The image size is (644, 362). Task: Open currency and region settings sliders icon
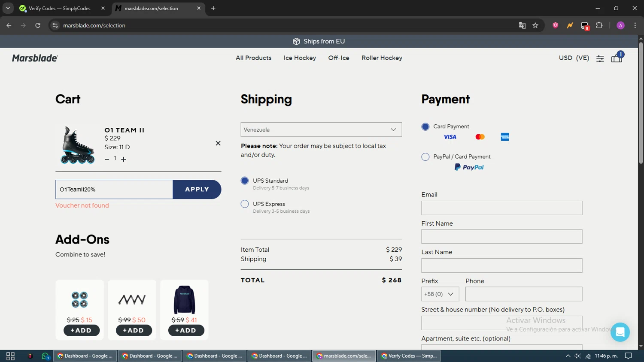click(x=600, y=59)
